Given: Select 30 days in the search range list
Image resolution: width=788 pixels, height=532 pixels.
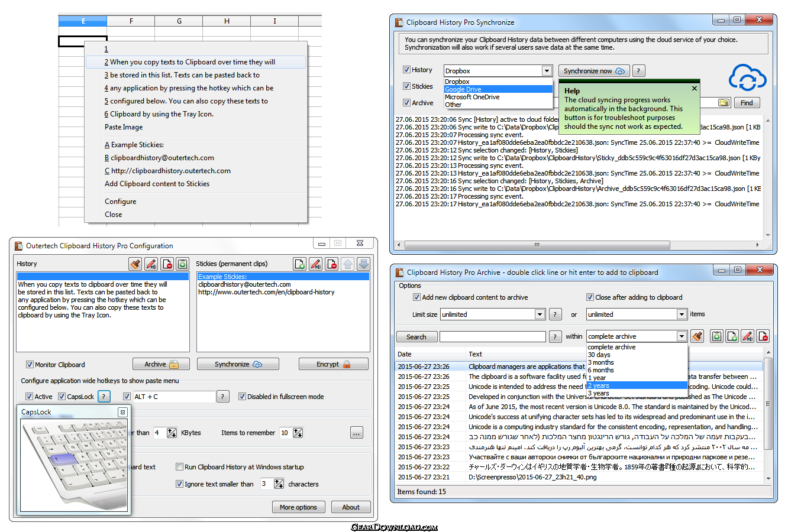Looking at the screenshot, I should pos(637,355).
